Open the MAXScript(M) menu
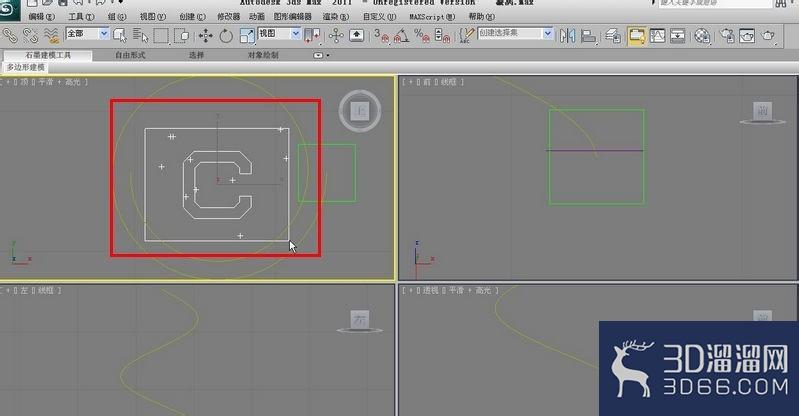Viewport: 799px width, 416px height. point(432,17)
